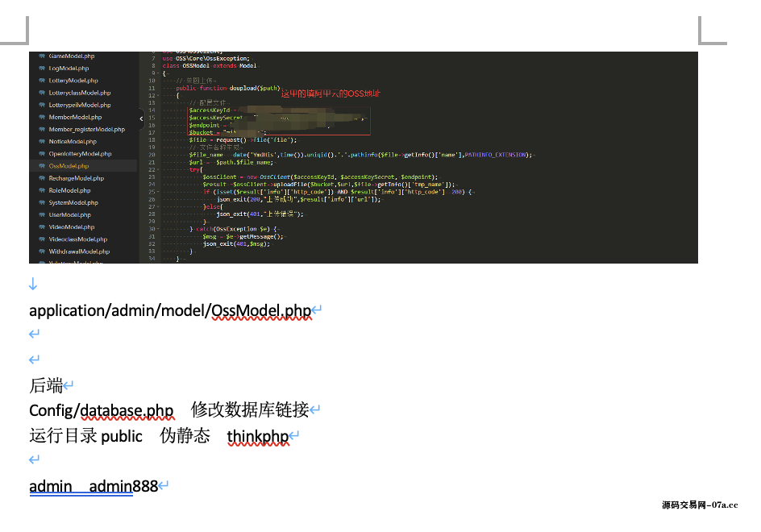Collapse the sidebar using the chevron handle

pyautogui.click(x=141, y=118)
